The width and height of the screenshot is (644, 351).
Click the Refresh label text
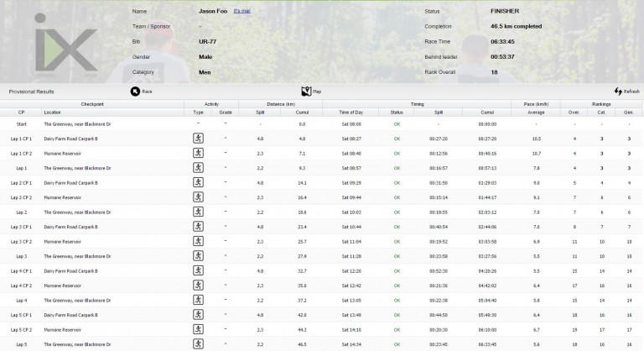pos(631,92)
